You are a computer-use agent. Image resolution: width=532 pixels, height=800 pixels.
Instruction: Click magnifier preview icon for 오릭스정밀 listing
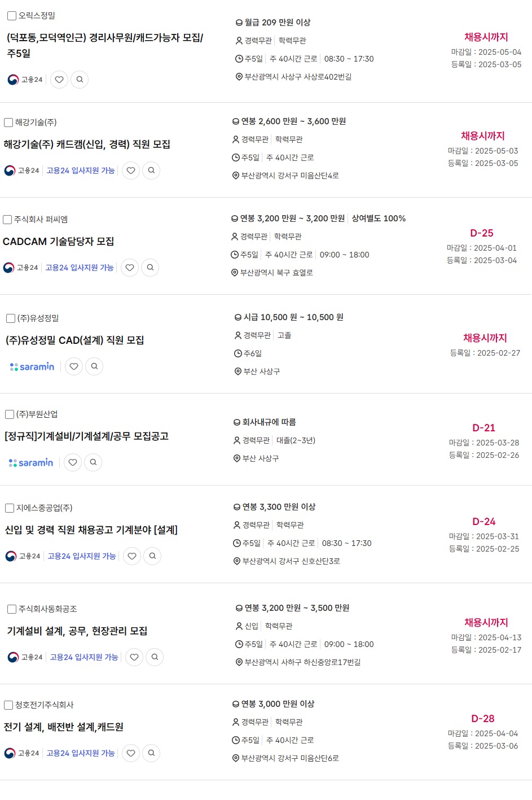click(x=80, y=80)
